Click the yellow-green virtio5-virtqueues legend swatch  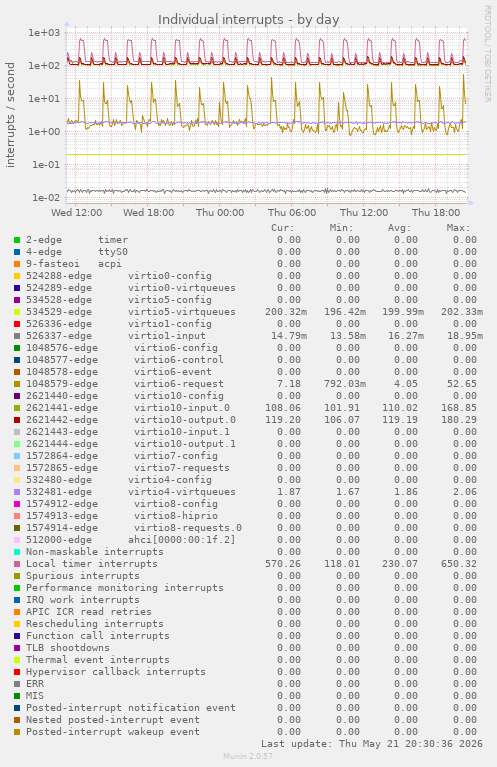tap(17, 312)
